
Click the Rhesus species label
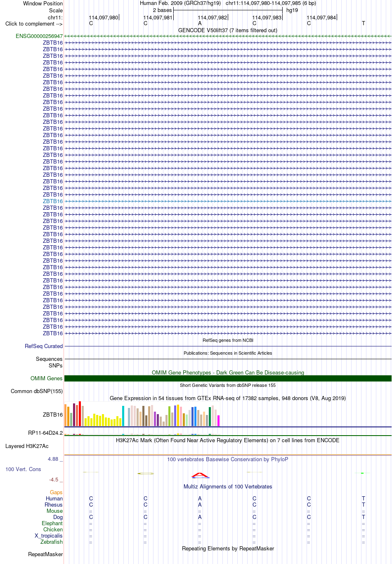54,505
